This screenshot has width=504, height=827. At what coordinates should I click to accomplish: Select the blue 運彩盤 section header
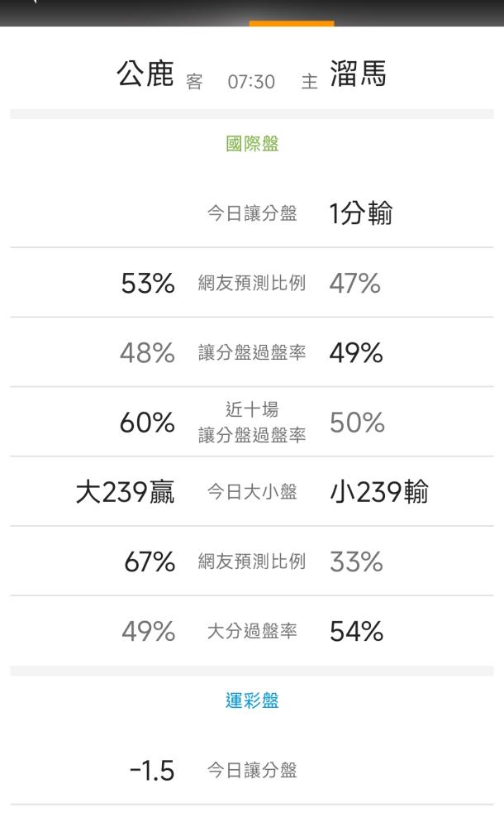252,701
